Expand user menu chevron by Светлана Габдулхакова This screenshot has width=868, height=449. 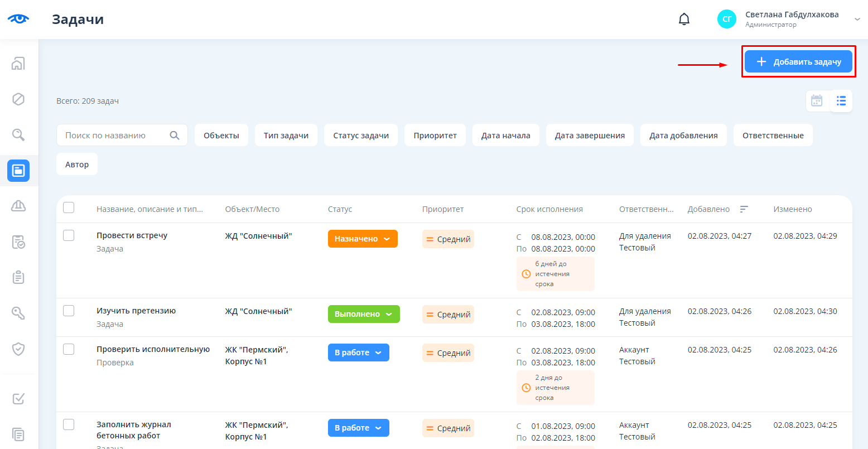pyautogui.click(x=857, y=20)
